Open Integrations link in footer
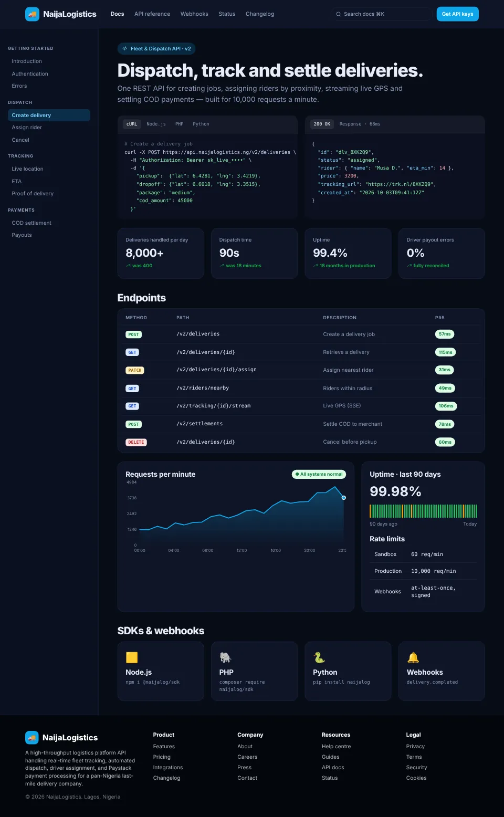 [x=168, y=768]
